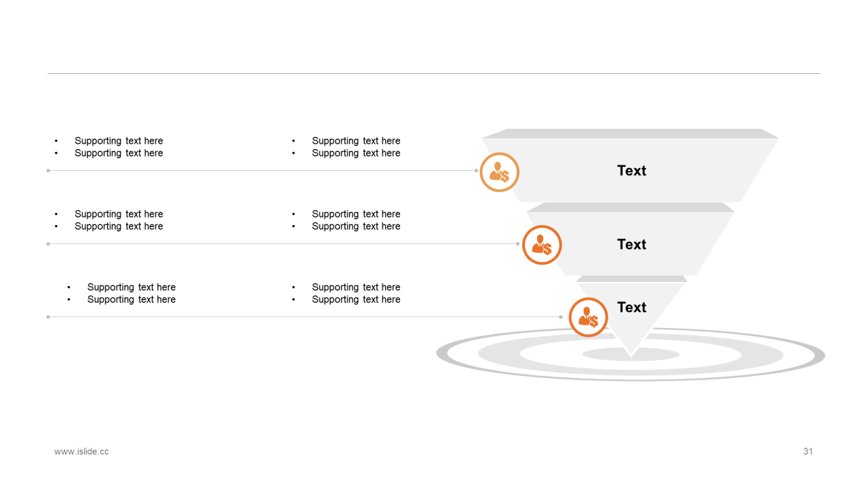Click the slide number 31
The width and height of the screenshot is (868, 488).
click(808, 451)
